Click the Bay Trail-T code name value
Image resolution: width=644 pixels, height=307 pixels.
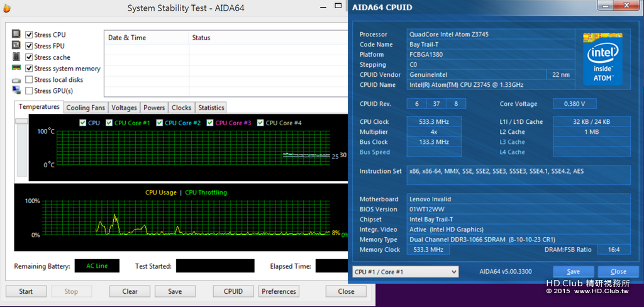(x=491, y=45)
